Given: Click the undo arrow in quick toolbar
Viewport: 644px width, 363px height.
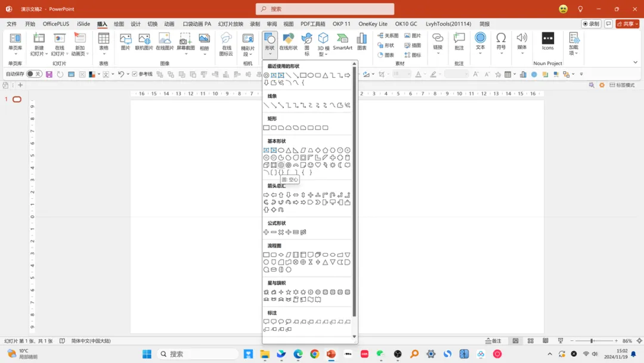Looking at the screenshot, I should coord(120,75).
